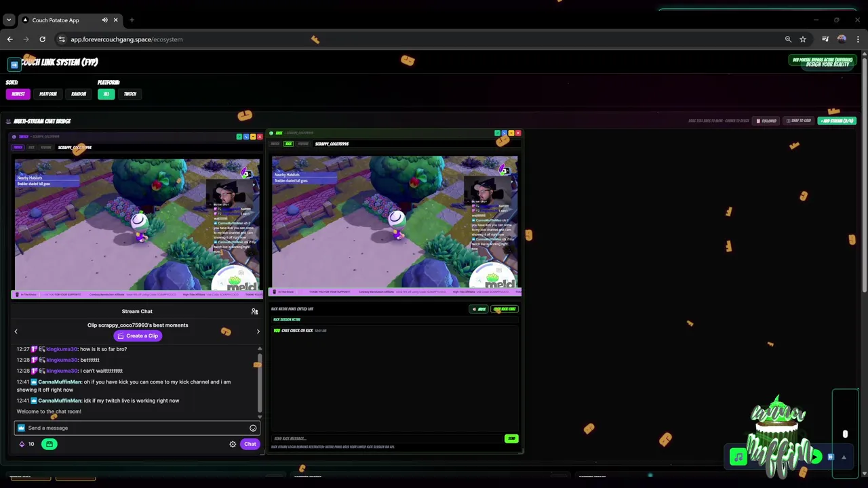This screenshot has height=488, width=868.
Task: Switch the Kick panel to the Twitch tab
Action: [275, 144]
